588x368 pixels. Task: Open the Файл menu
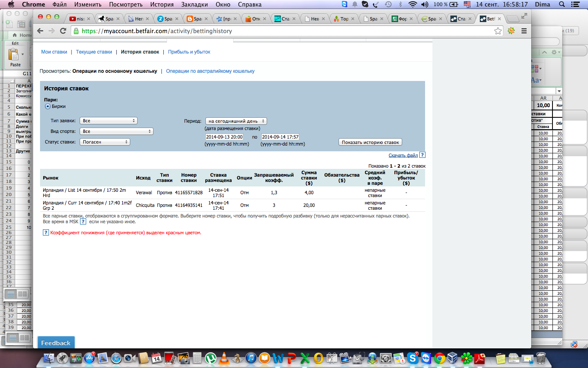pyautogui.click(x=60, y=4)
